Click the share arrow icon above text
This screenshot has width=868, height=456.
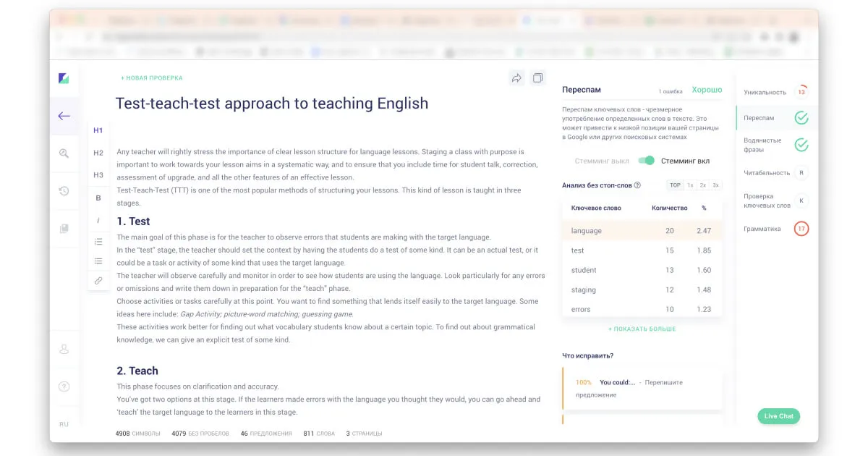coord(516,78)
